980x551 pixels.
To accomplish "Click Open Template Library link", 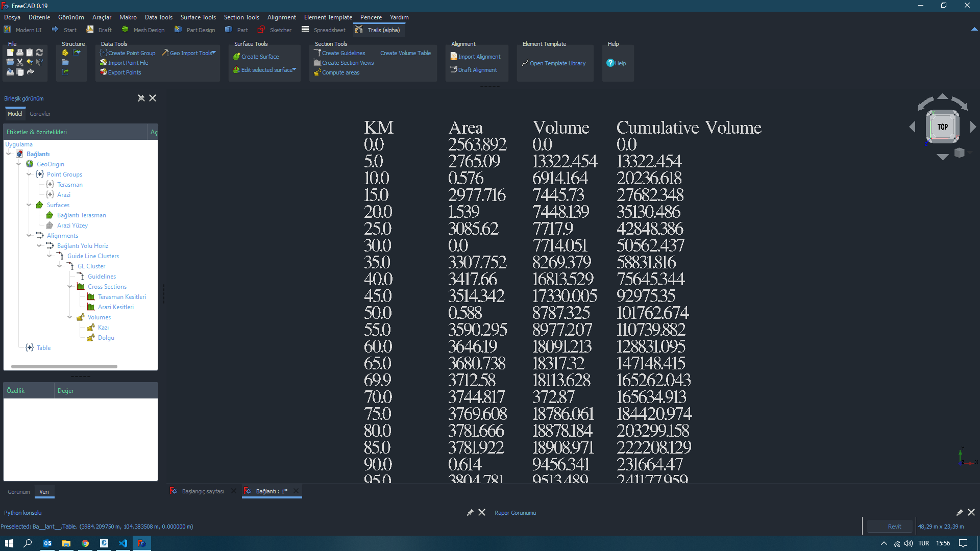I will (x=557, y=63).
